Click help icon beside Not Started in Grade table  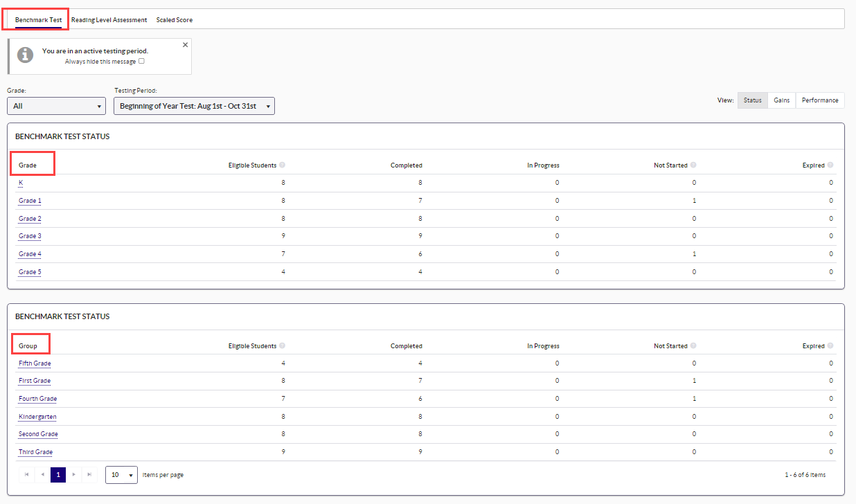[x=693, y=165]
